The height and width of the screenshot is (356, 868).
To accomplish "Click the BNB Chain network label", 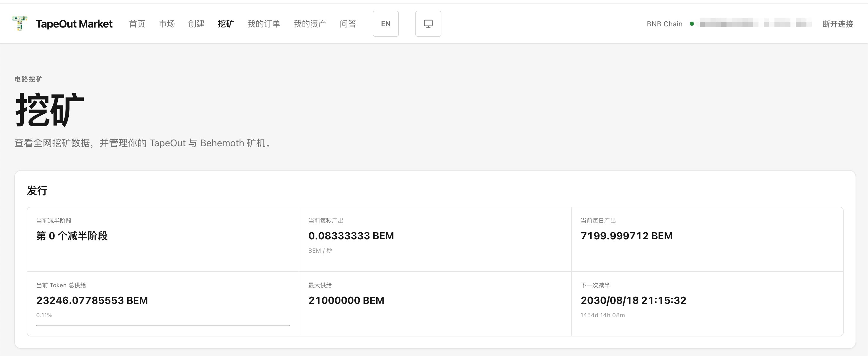I will (x=665, y=24).
